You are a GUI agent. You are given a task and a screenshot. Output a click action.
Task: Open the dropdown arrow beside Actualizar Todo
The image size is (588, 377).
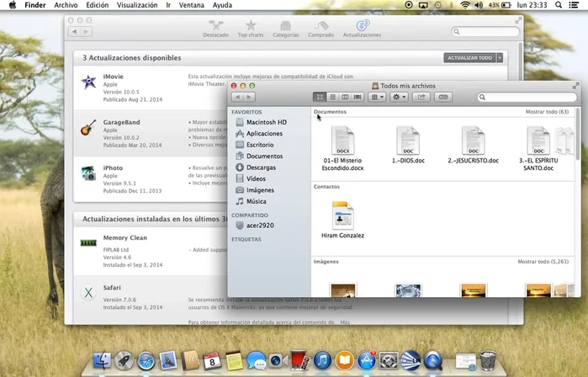pos(500,58)
